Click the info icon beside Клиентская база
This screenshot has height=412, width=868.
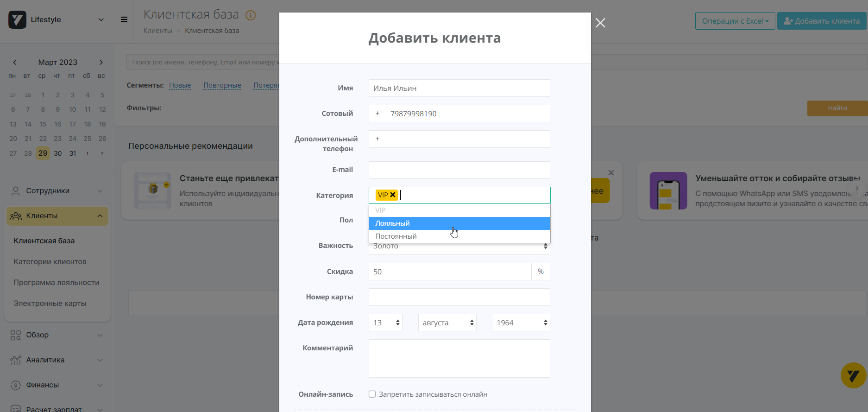click(x=251, y=15)
